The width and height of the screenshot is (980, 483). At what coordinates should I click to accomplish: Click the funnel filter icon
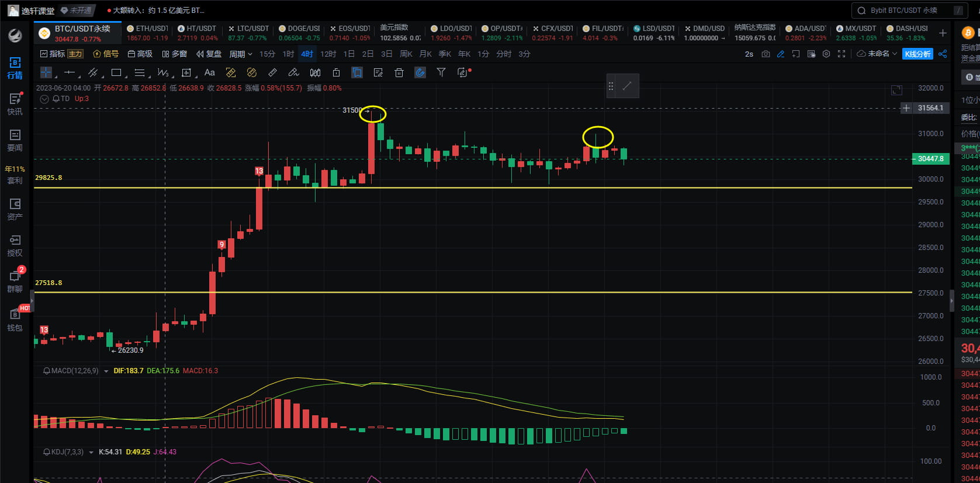[x=441, y=72]
